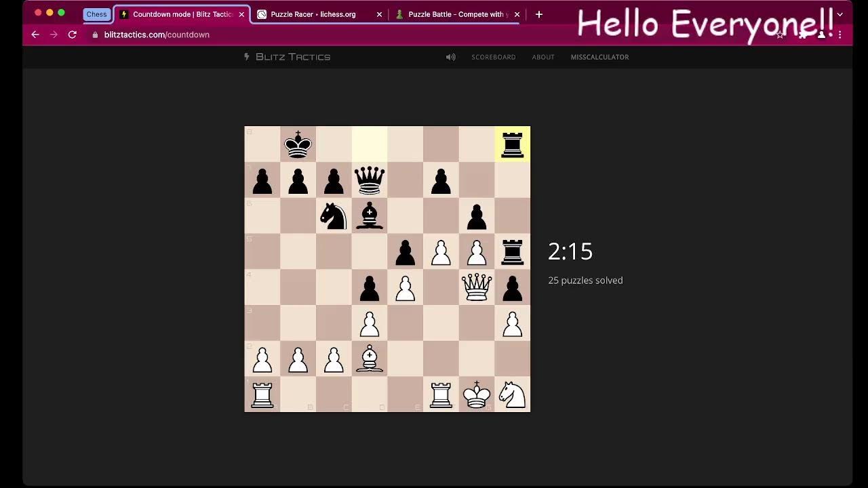Select the white king on g1
868x488 pixels.
[477, 394]
